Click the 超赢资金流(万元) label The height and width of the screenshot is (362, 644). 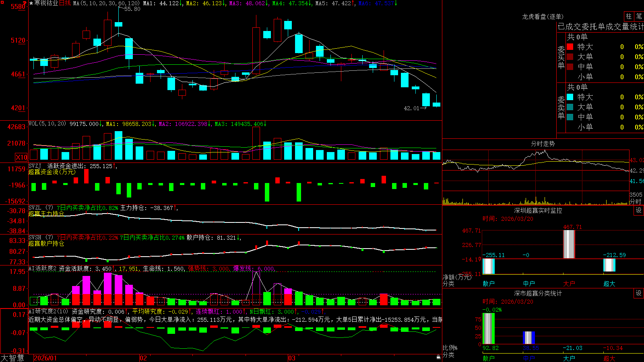click(x=52, y=172)
